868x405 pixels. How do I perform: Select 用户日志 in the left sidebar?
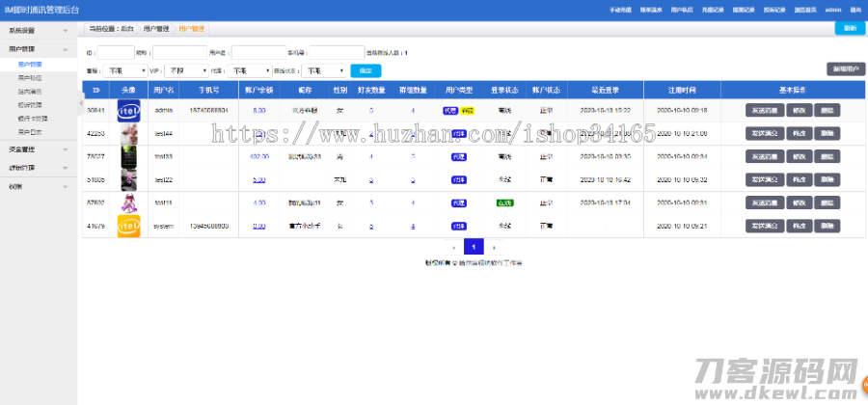[x=30, y=130]
